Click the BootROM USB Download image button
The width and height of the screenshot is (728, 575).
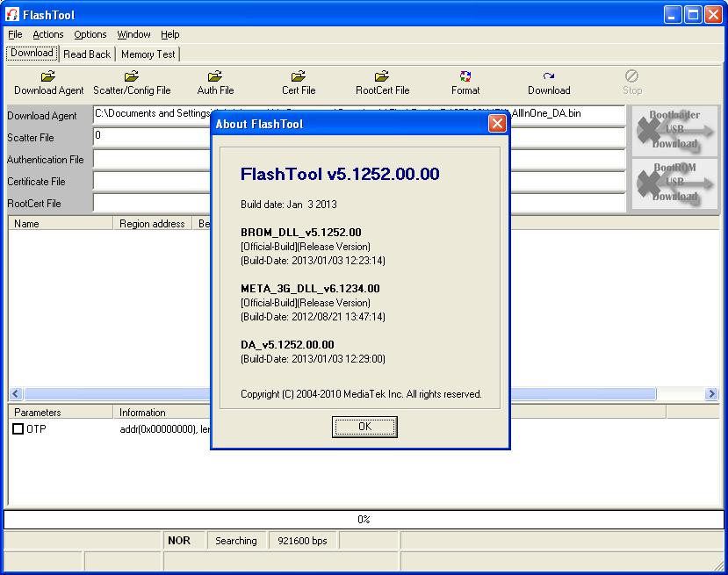click(675, 183)
